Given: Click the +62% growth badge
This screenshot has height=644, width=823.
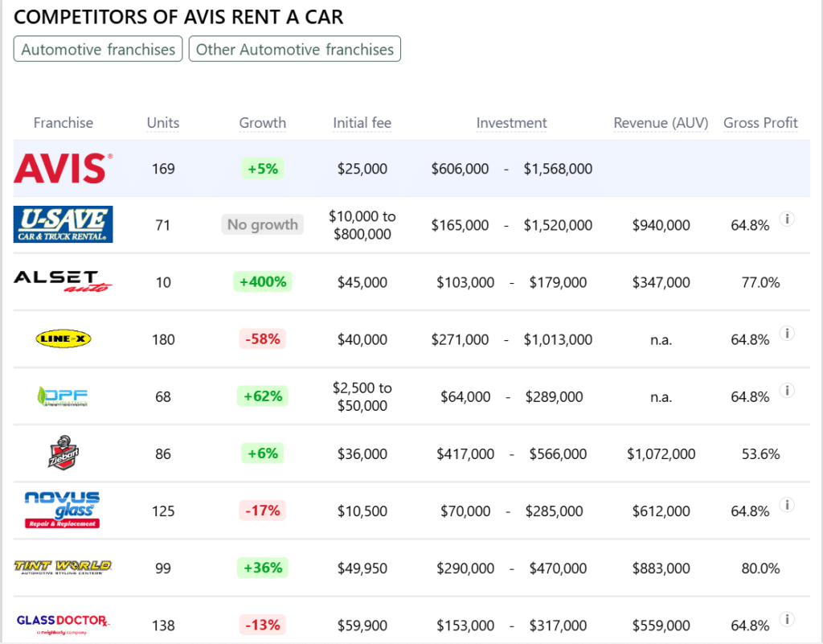Looking at the screenshot, I should point(263,396).
